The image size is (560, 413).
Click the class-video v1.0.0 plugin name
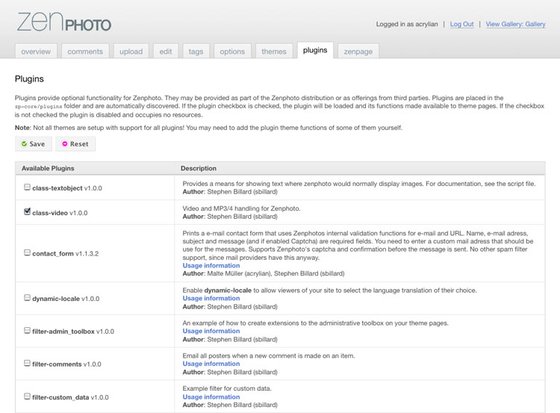click(x=60, y=213)
